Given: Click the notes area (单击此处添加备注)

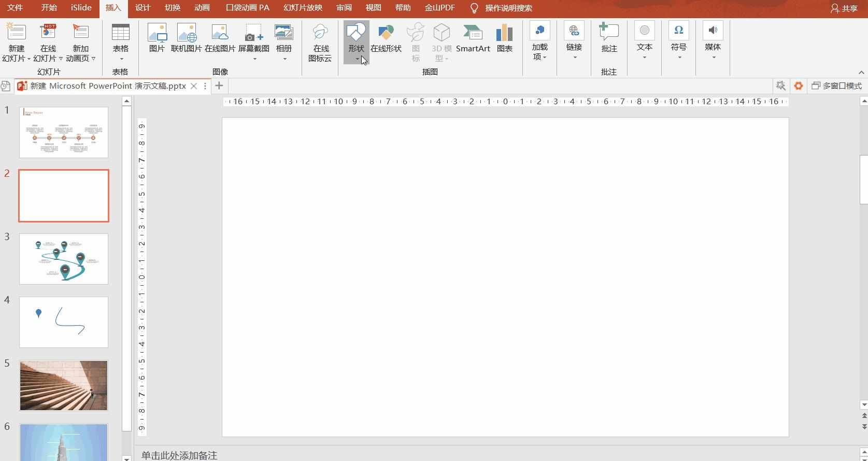Looking at the screenshot, I should pyautogui.click(x=179, y=455).
